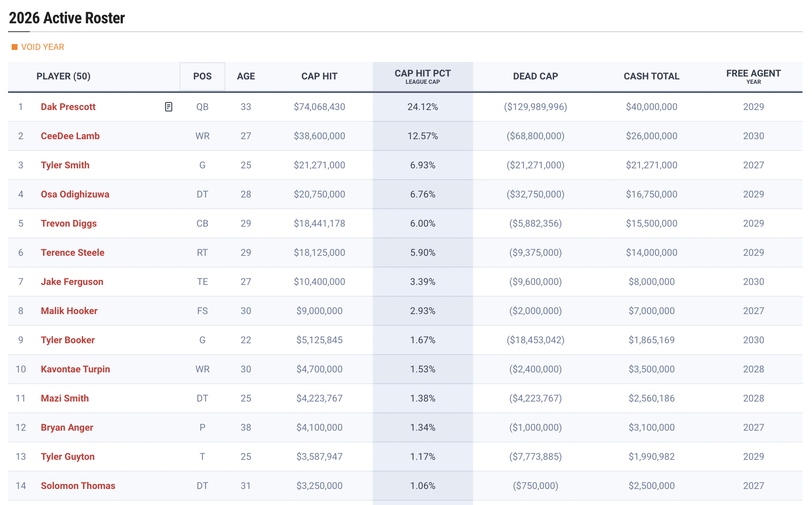This screenshot has width=812, height=505.
Task: Open Osa Odighizuwa's player link
Action: (x=75, y=194)
